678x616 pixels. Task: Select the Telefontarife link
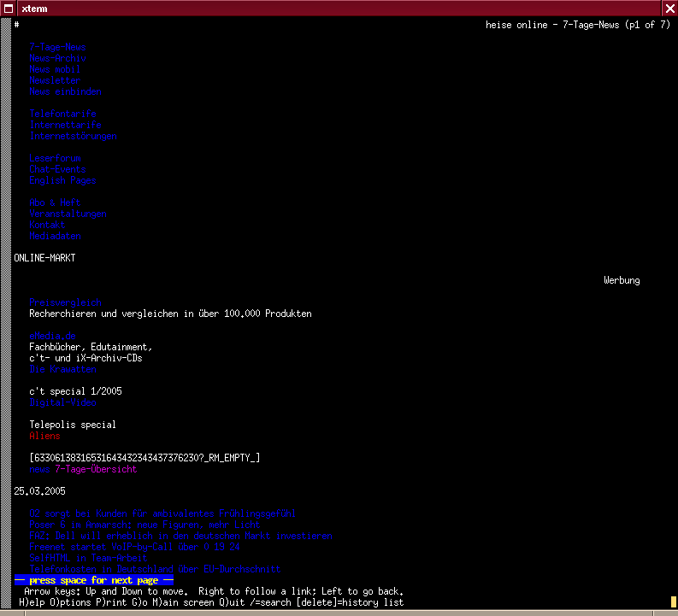[x=62, y=114]
